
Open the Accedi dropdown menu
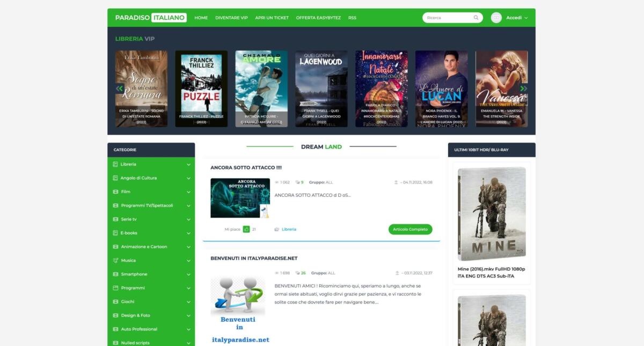click(x=515, y=17)
